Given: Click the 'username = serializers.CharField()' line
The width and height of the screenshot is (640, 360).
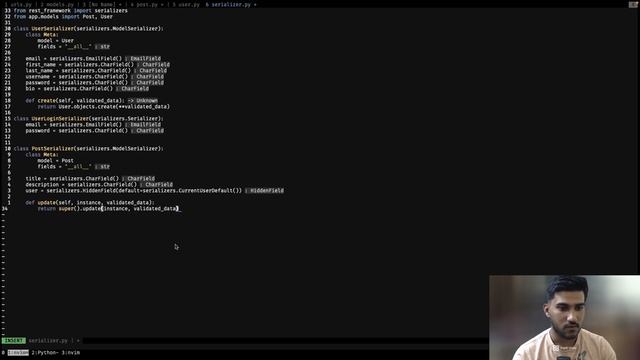Looking at the screenshot, I should click(x=77, y=77).
